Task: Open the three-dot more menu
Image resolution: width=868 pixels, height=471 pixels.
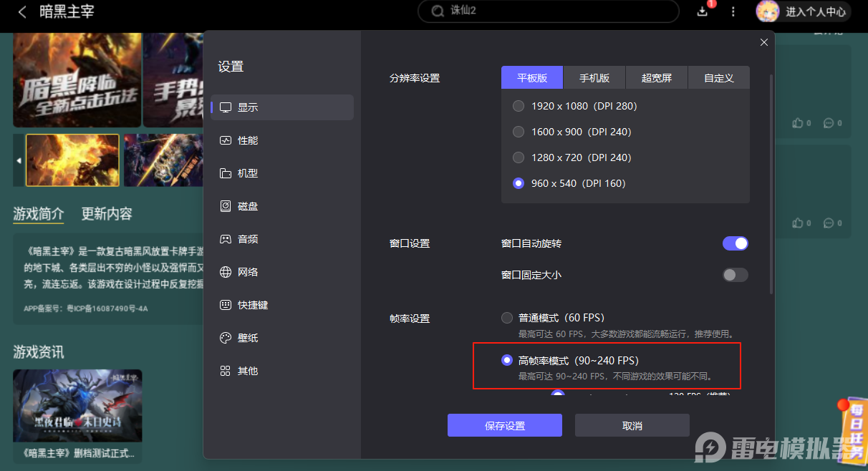Action: point(733,11)
